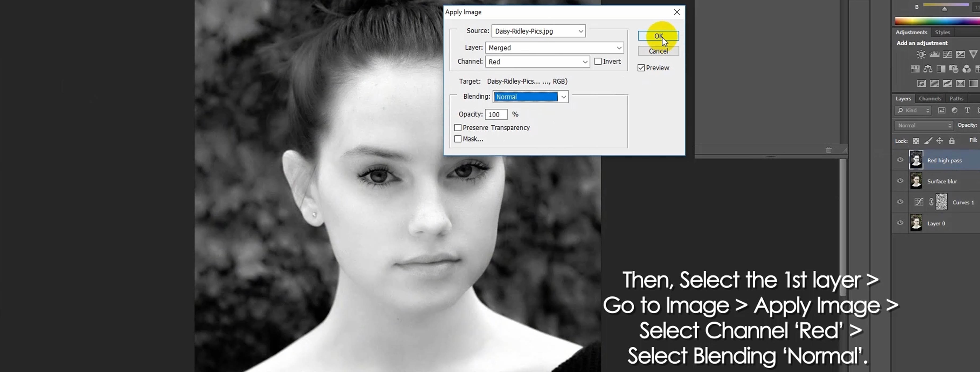Lock transparent pixels in Layers panel

coord(916,141)
